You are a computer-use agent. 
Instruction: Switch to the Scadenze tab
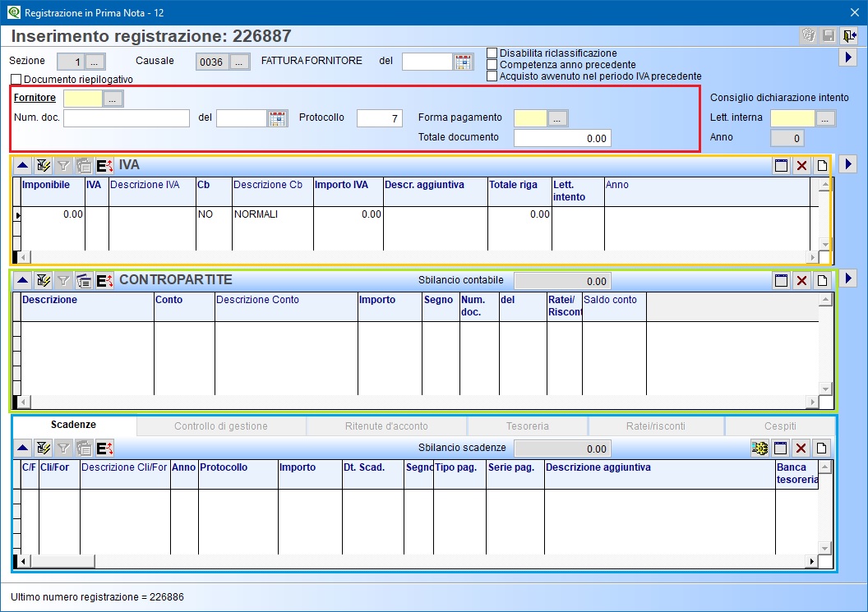click(x=74, y=425)
